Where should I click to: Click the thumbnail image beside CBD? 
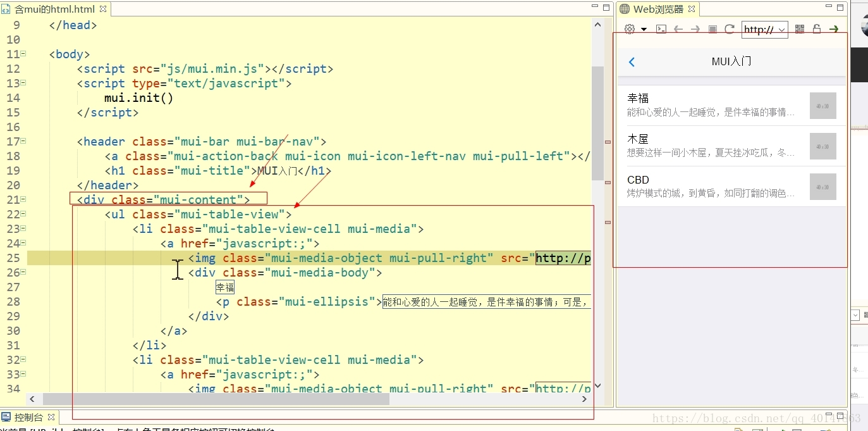coord(823,187)
